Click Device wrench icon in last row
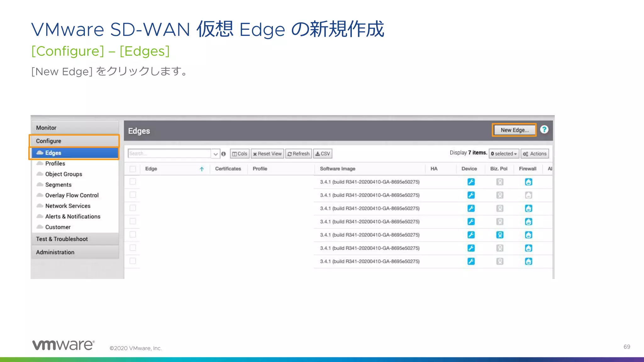 tap(471, 261)
